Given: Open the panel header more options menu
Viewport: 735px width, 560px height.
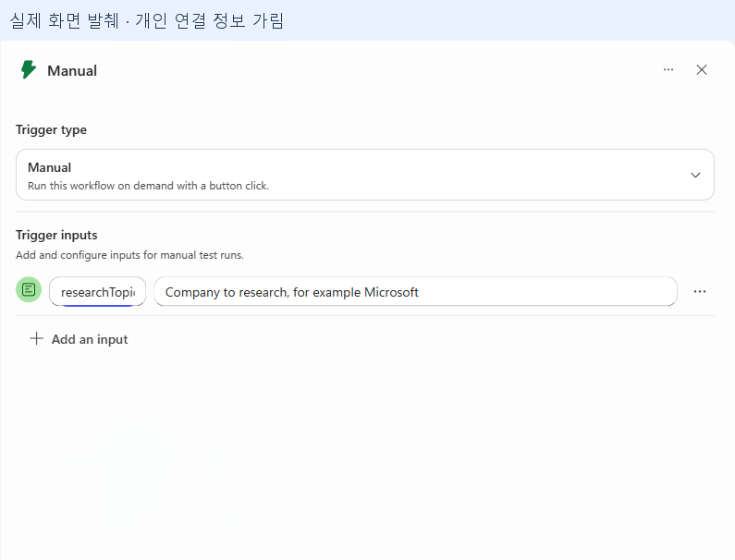Looking at the screenshot, I should [668, 70].
